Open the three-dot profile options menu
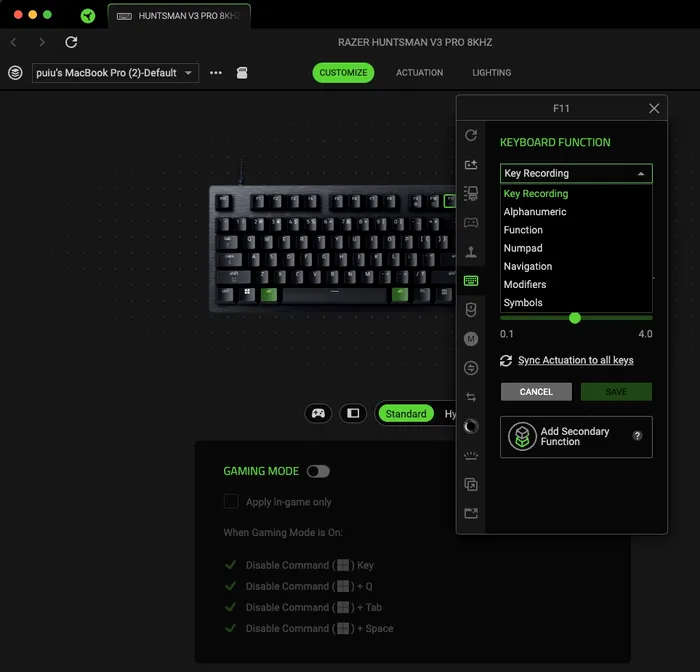This screenshot has width=700, height=672. click(216, 73)
